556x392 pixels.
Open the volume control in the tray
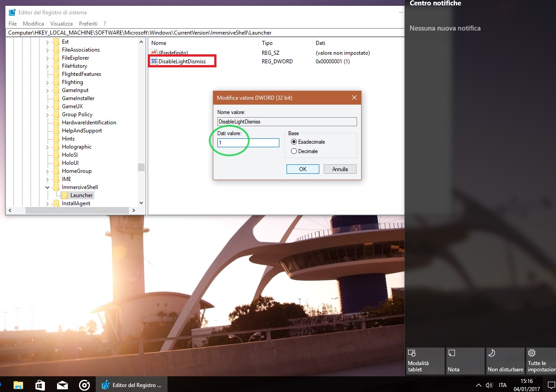pyautogui.click(x=489, y=385)
